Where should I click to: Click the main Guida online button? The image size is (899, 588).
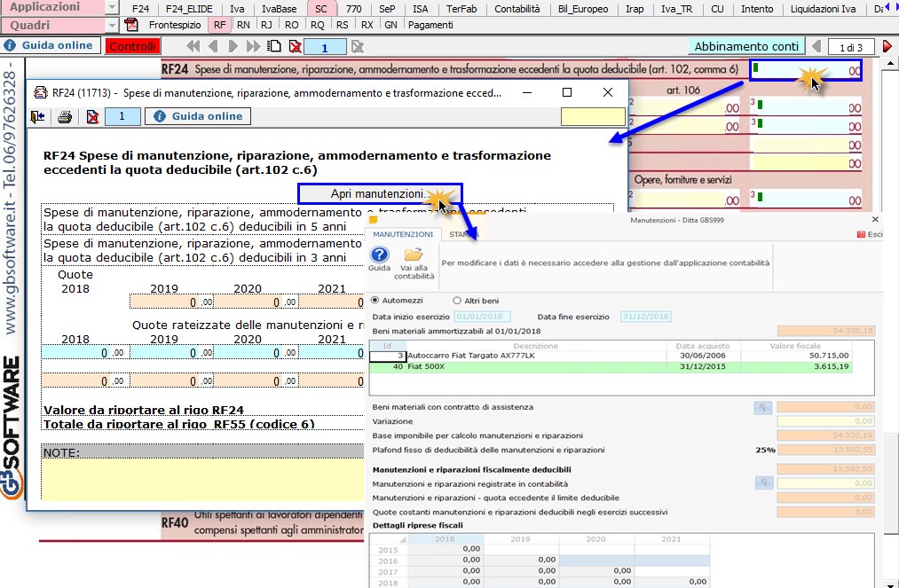(51, 46)
